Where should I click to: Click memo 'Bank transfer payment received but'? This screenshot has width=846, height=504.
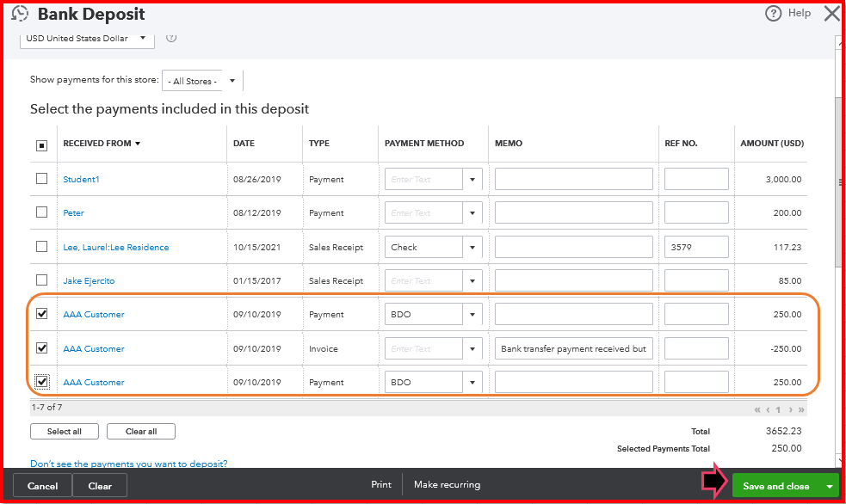(573, 348)
